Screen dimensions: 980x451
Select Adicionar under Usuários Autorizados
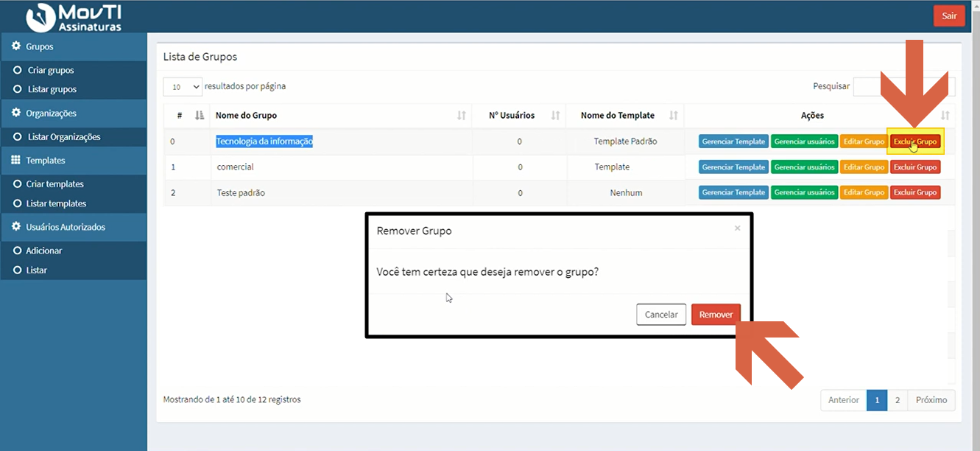pyautogui.click(x=44, y=251)
